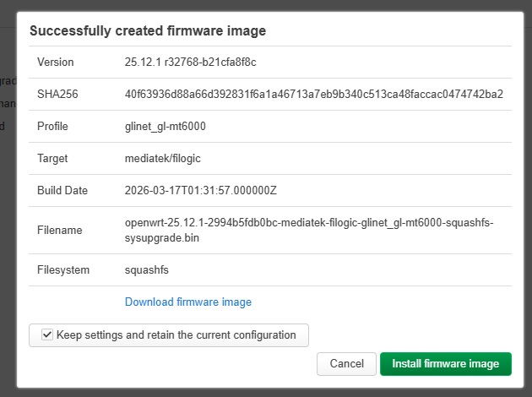532x397 pixels.
Task: Click the Profile row label
Action: (x=52, y=126)
